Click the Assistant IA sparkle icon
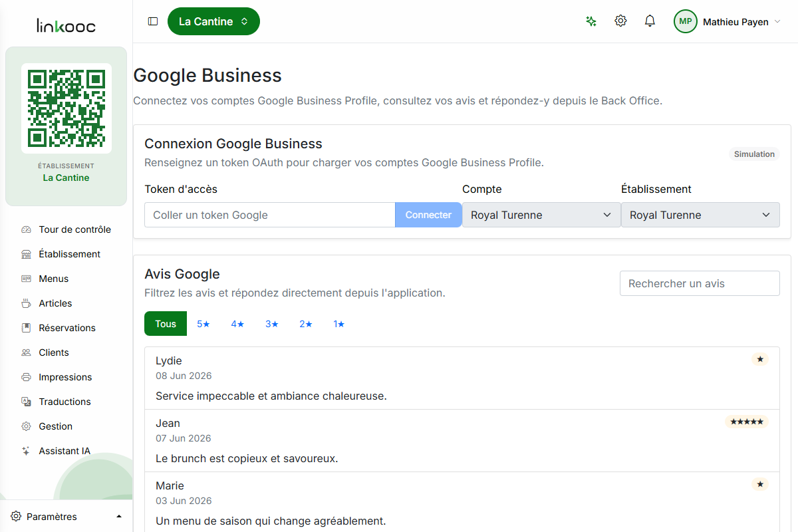The image size is (798, 532). tap(27, 451)
